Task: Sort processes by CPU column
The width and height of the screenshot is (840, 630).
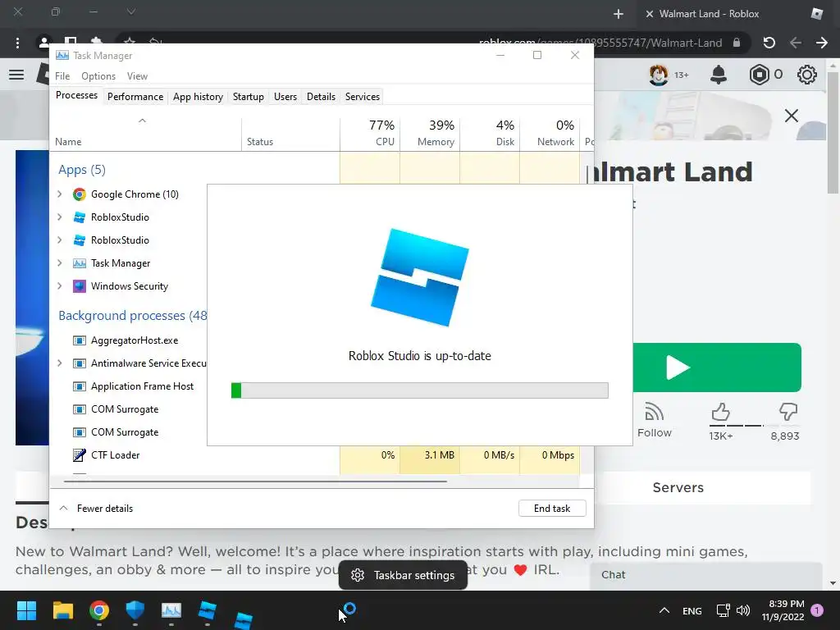Action: tap(370, 133)
